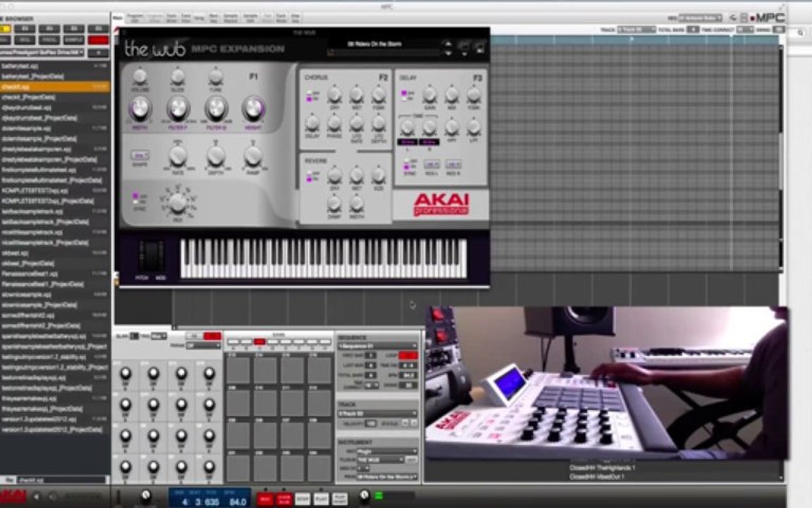Click the green indicator icon in transport bar
812x508 pixels.
pos(379,496)
